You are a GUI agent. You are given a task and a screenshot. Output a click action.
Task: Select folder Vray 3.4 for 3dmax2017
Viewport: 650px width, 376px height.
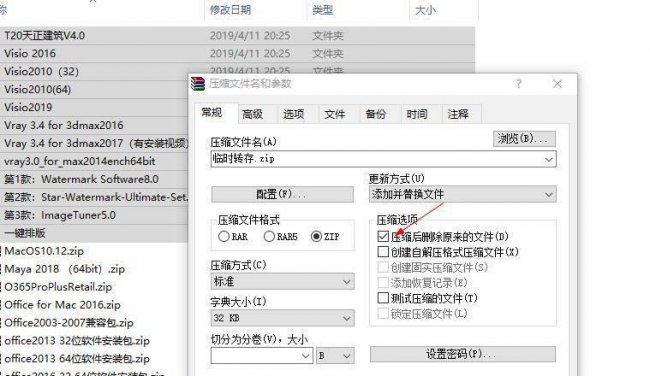[x=96, y=143]
